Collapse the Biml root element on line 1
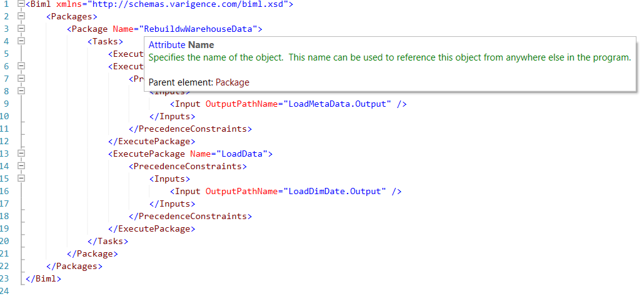This screenshot has width=644, height=304. click(x=21, y=4)
